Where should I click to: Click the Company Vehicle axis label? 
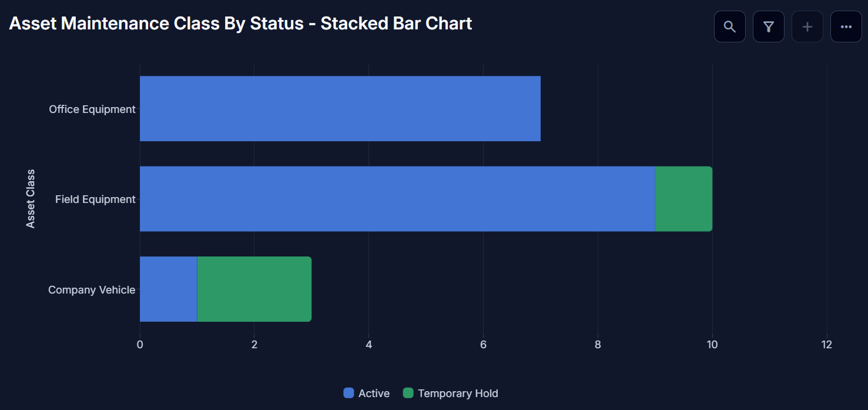(92, 290)
